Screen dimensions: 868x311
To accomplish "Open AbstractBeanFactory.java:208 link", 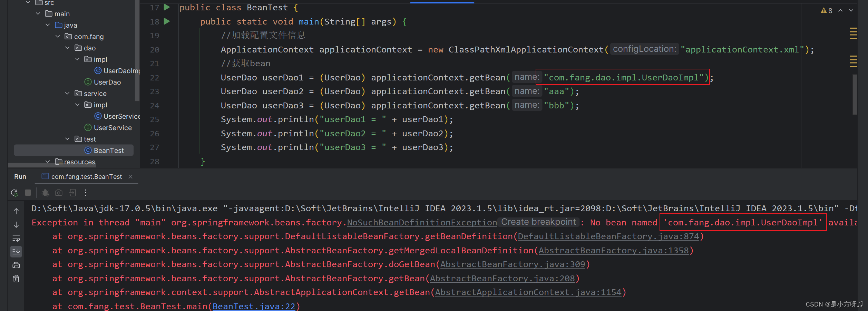I will 502,279.
